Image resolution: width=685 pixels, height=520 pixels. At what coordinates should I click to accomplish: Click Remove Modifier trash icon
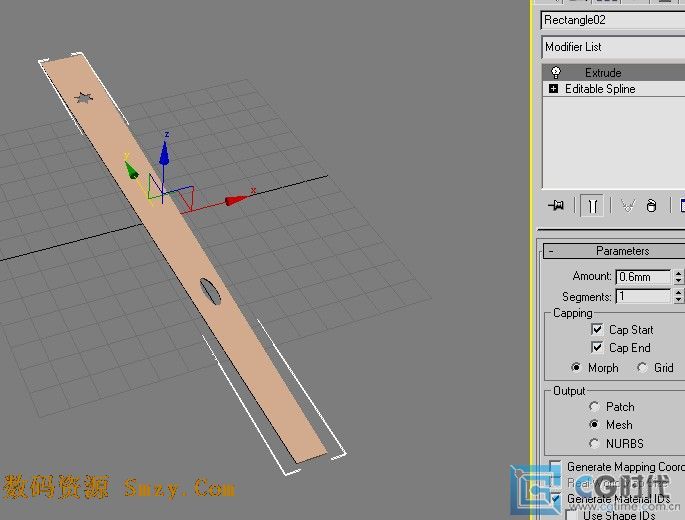pos(651,205)
